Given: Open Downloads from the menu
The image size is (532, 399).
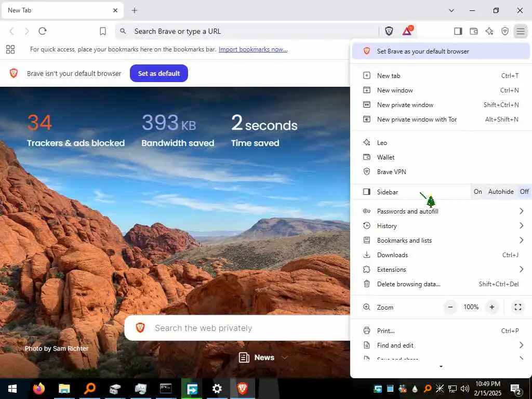Looking at the screenshot, I should [x=441, y=255].
